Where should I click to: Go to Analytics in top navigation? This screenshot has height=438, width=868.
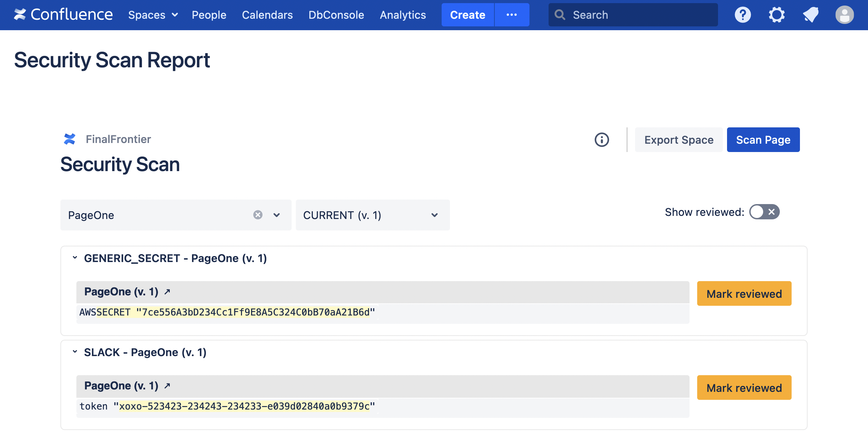pyautogui.click(x=403, y=15)
